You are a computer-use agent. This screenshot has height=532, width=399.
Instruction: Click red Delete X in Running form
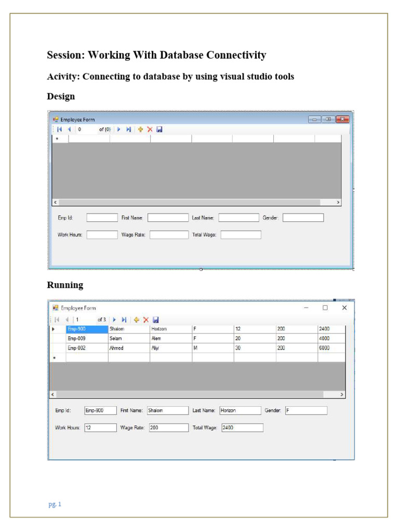tap(146, 320)
